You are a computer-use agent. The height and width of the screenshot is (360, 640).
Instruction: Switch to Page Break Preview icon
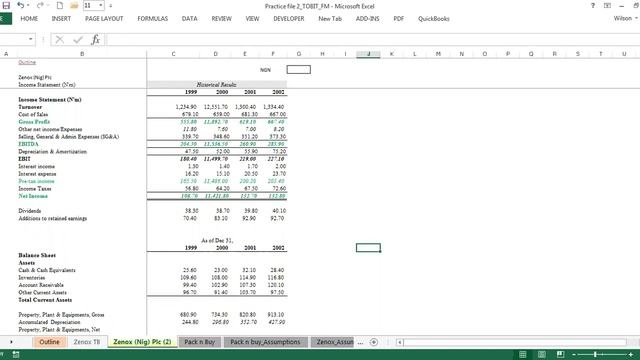point(560,354)
